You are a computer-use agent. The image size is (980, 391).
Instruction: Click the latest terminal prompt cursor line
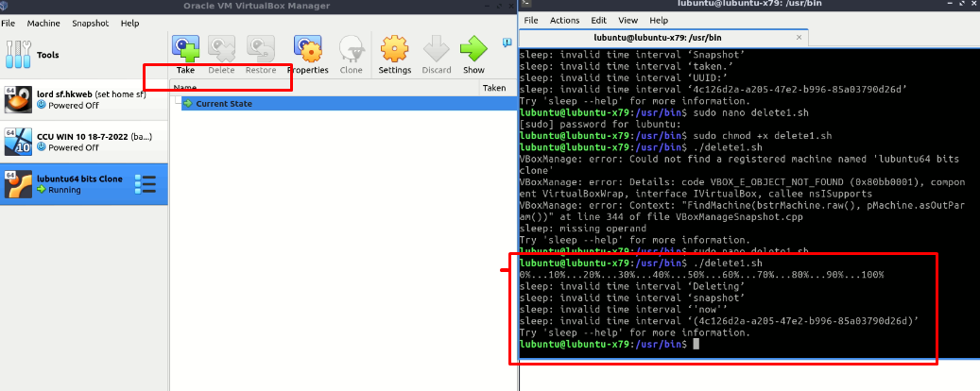[610, 344]
